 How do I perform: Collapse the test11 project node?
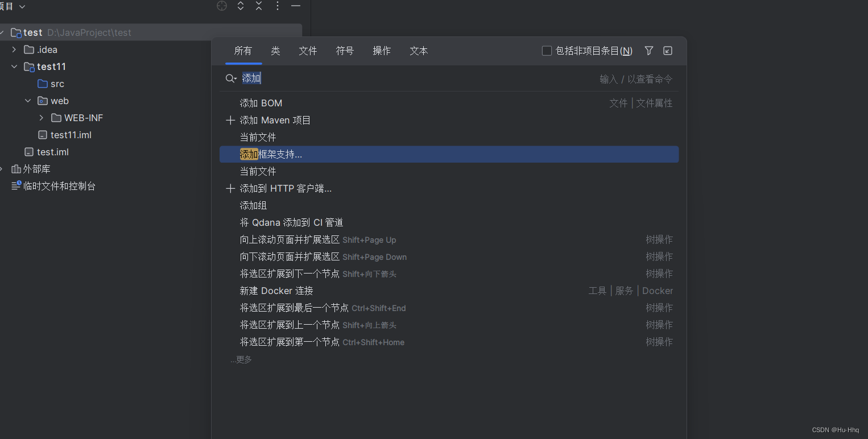[14, 67]
